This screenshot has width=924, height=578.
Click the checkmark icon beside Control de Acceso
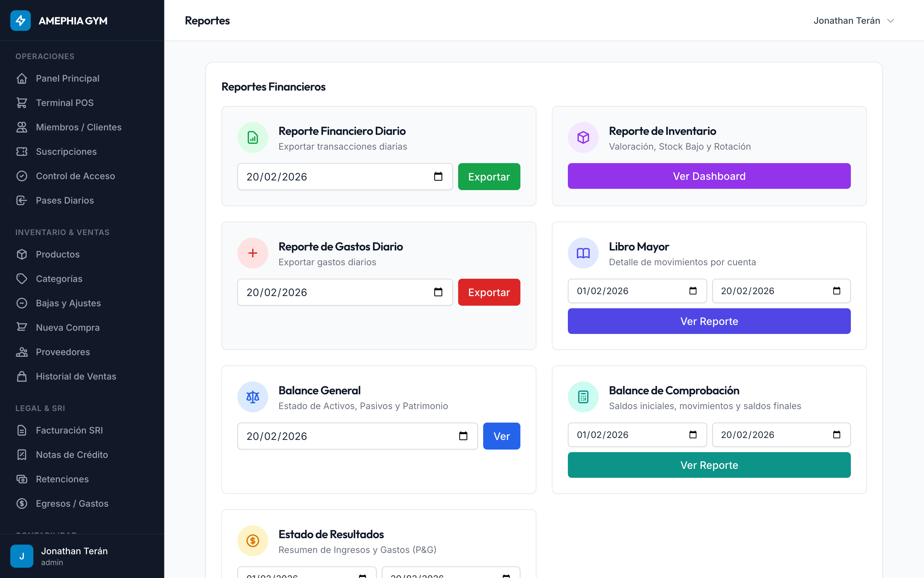(22, 176)
